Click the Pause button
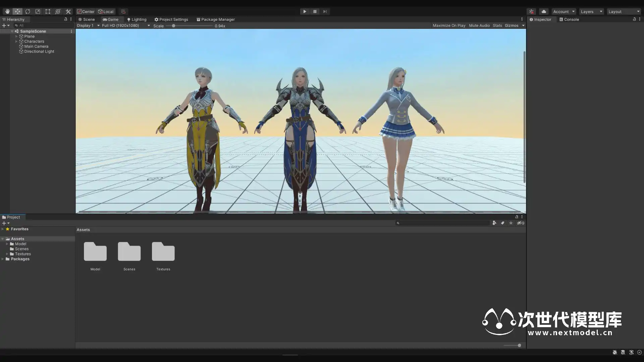This screenshot has height=362, width=644. point(315,11)
